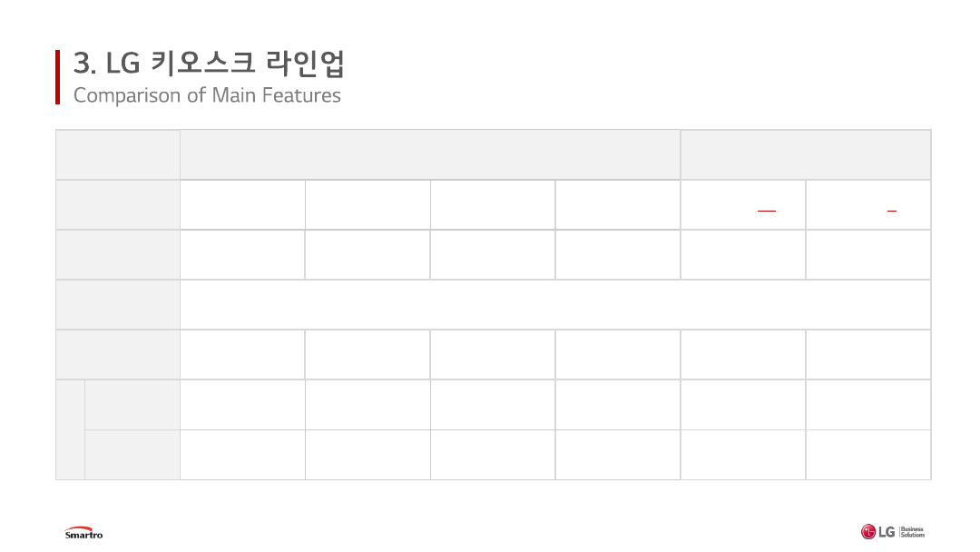Select the white cell directly below the longer red underline
Screen dimensions: 980x552
pyautogui.click(x=743, y=255)
